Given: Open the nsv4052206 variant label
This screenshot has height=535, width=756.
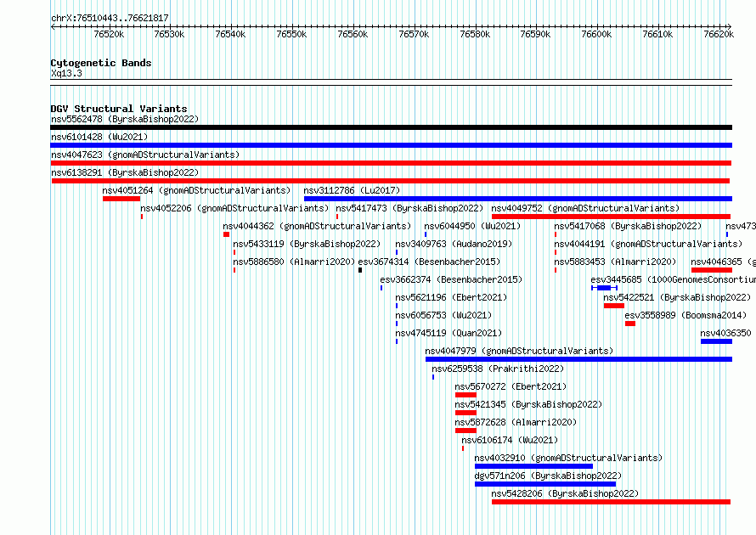Looking at the screenshot, I should pos(234,208).
